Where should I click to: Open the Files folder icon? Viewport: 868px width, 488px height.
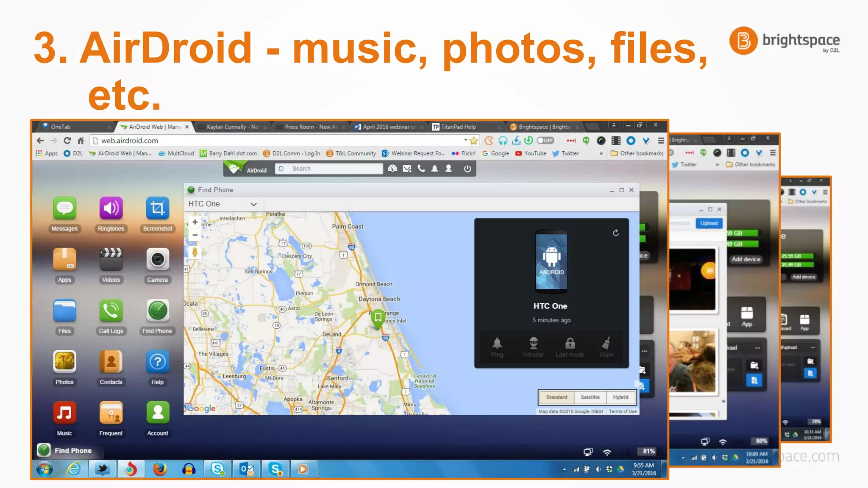(x=64, y=311)
